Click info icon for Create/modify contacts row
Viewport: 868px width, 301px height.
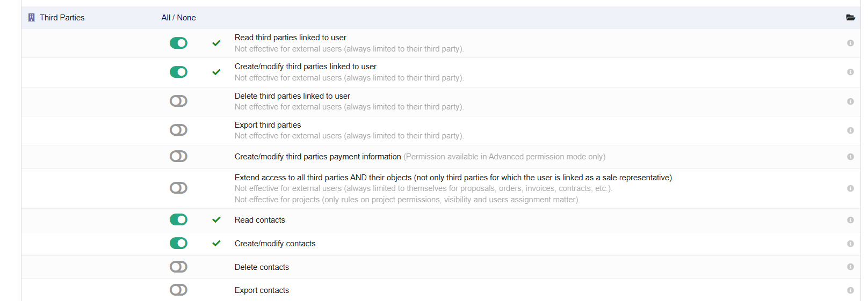pyautogui.click(x=850, y=244)
